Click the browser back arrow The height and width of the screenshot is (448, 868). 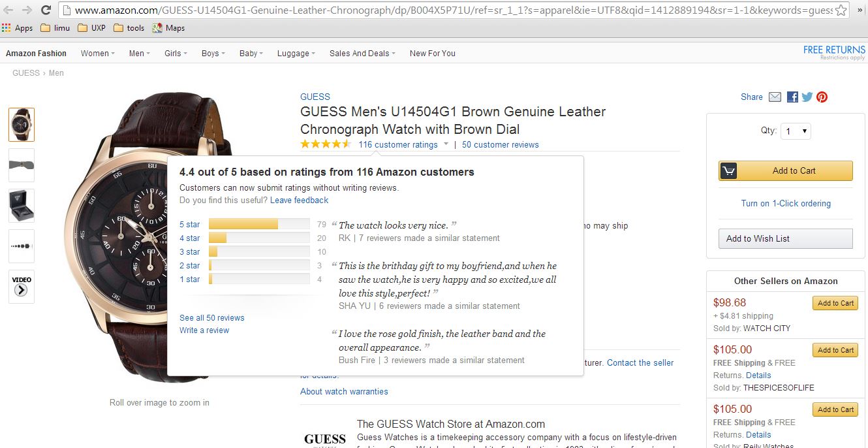tap(9, 10)
